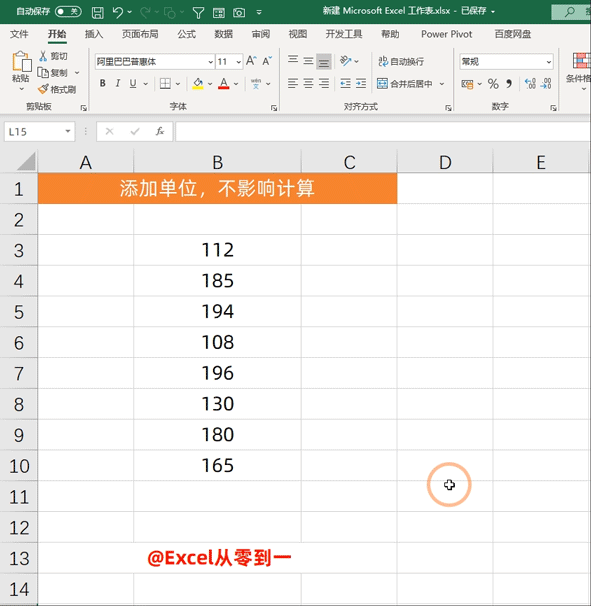Click the Insert Function fx icon
Image resolution: width=591 pixels, height=606 pixels.
(160, 131)
